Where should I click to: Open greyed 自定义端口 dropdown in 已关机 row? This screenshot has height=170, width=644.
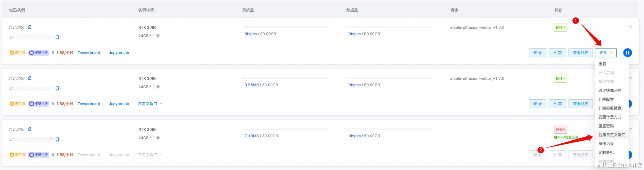coord(150,155)
